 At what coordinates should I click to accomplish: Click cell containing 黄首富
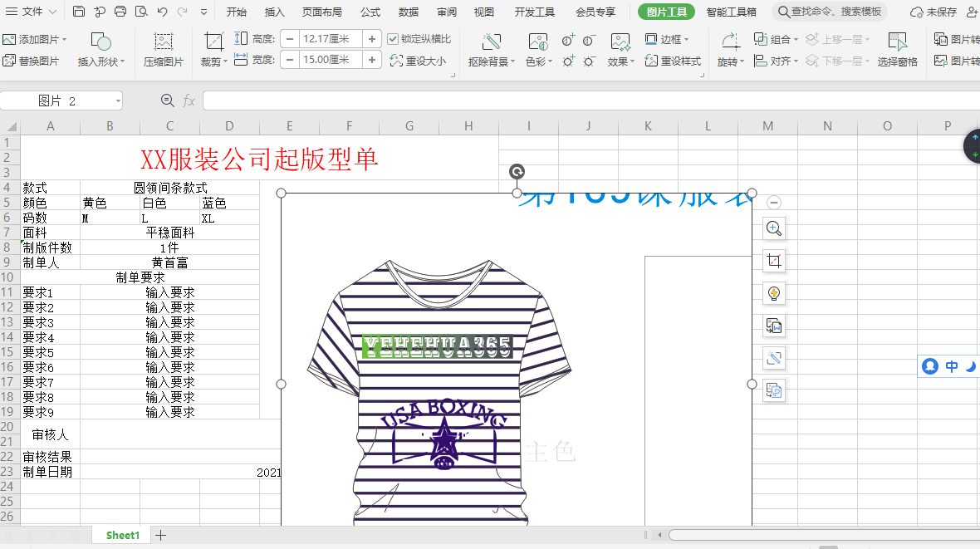[x=170, y=262]
